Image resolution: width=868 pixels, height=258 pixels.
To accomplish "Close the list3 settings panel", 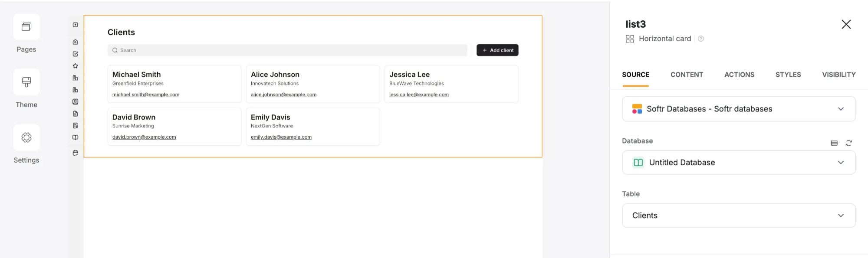I will pyautogui.click(x=846, y=24).
